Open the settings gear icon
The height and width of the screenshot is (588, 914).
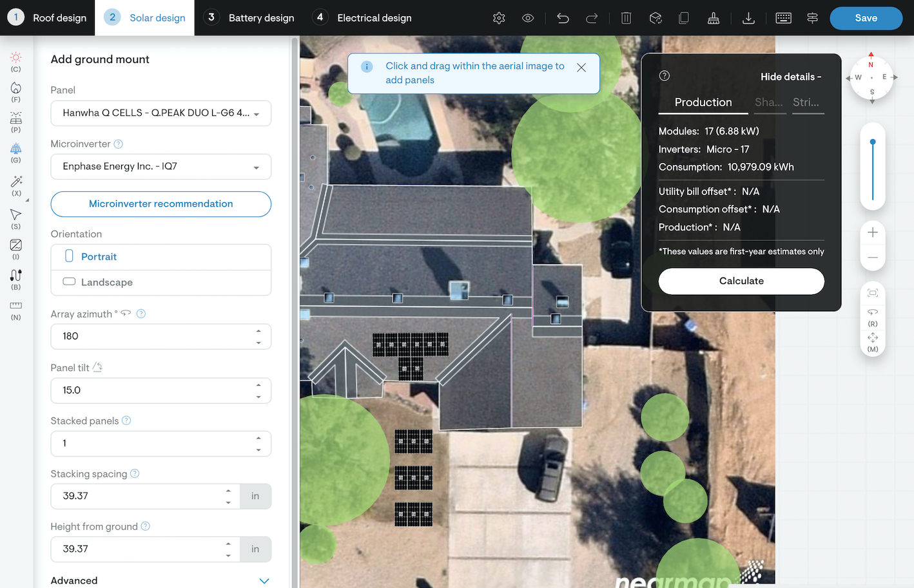click(499, 18)
